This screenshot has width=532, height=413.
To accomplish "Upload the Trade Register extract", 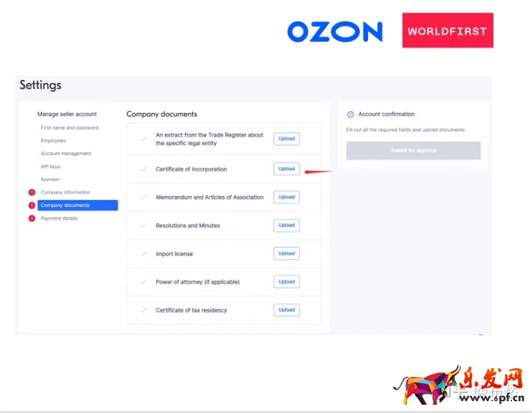I will pyautogui.click(x=287, y=139).
